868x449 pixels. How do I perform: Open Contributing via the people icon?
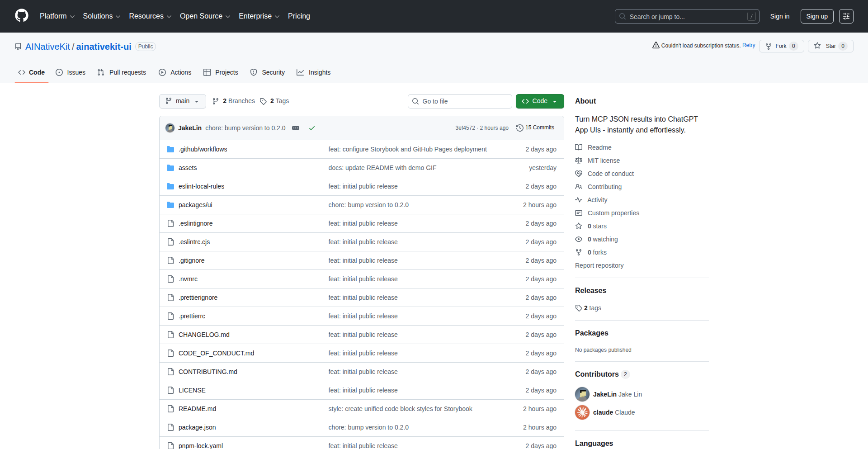click(579, 187)
